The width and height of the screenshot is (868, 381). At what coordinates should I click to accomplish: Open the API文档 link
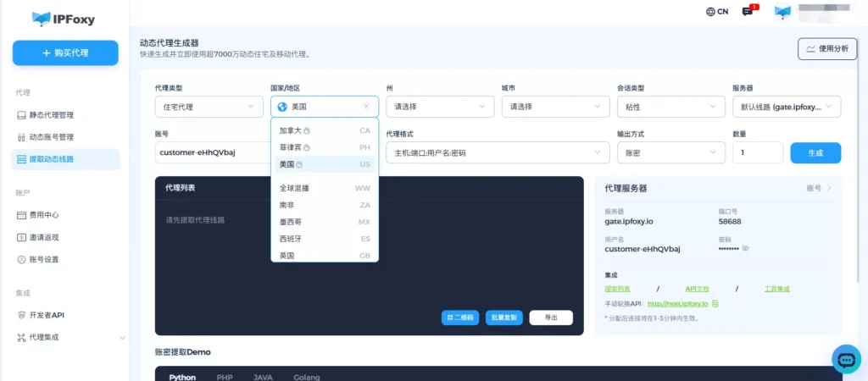coord(698,289)
